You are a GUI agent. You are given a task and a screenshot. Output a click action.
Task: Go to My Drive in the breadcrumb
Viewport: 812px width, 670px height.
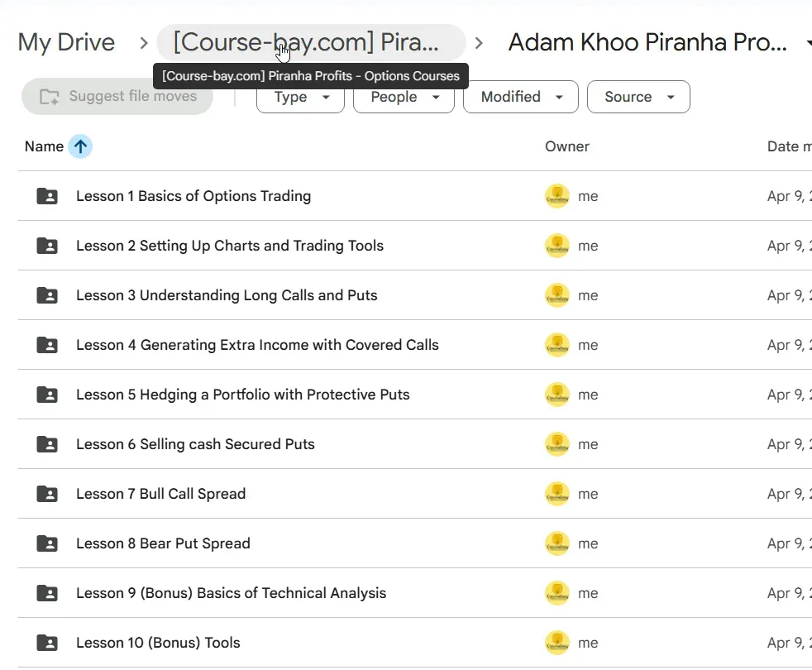click(x=66, y=42)
